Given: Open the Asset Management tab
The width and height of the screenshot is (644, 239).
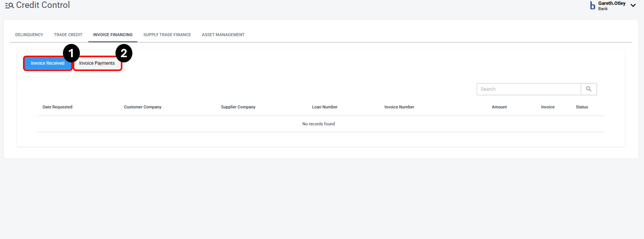Looking at the screenshot, I should point(223,35).
